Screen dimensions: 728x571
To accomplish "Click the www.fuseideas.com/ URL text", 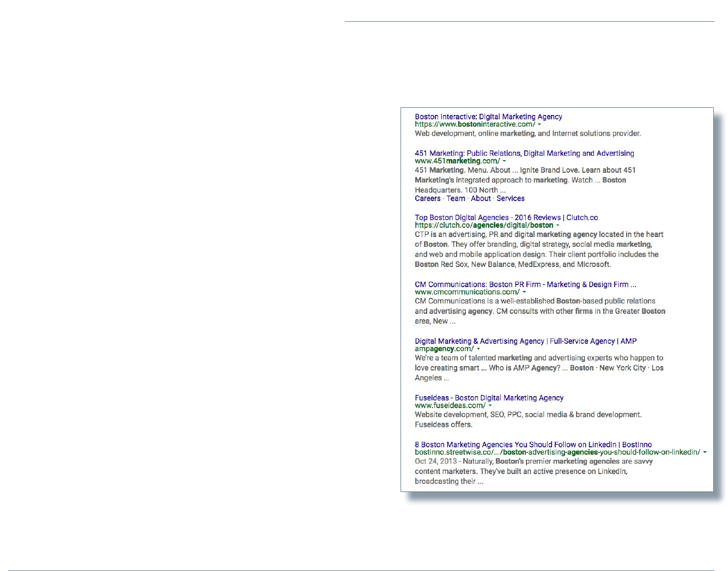I will point(450,405).
